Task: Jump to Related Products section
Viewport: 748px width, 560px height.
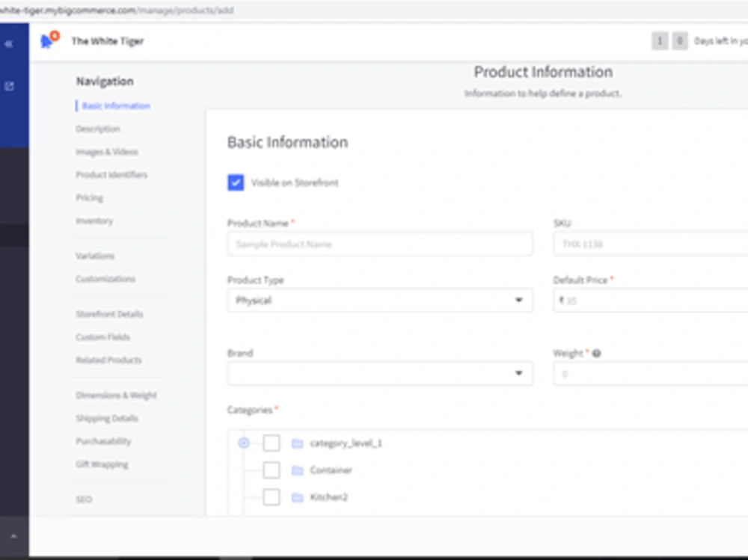Action: (x=108, y=360)
